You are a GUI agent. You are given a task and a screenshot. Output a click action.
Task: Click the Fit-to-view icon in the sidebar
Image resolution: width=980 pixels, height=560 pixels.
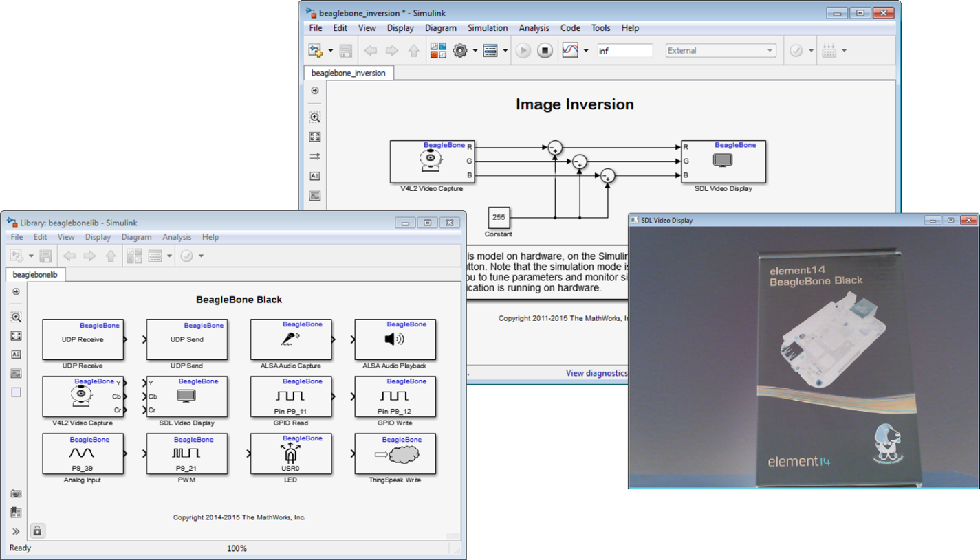(315, 136)
